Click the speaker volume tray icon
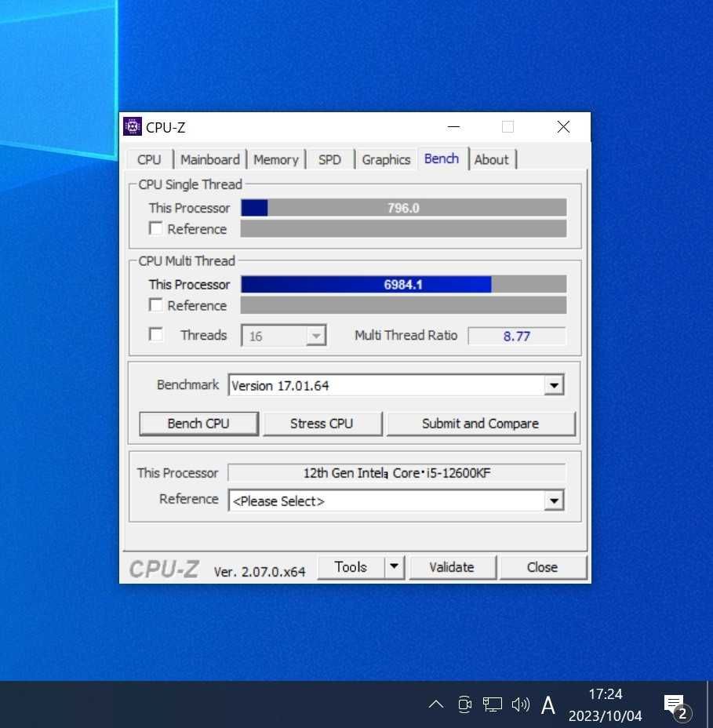 [x=520, y=704]
